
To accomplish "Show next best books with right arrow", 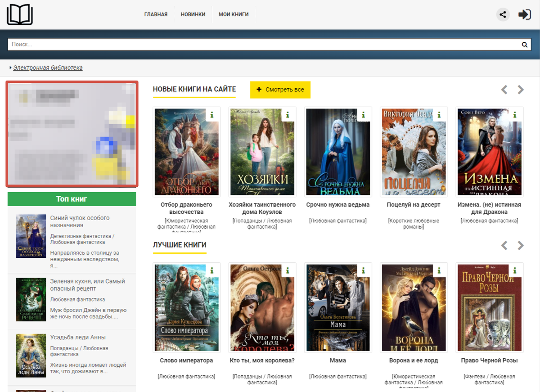I will click(521, 245).
